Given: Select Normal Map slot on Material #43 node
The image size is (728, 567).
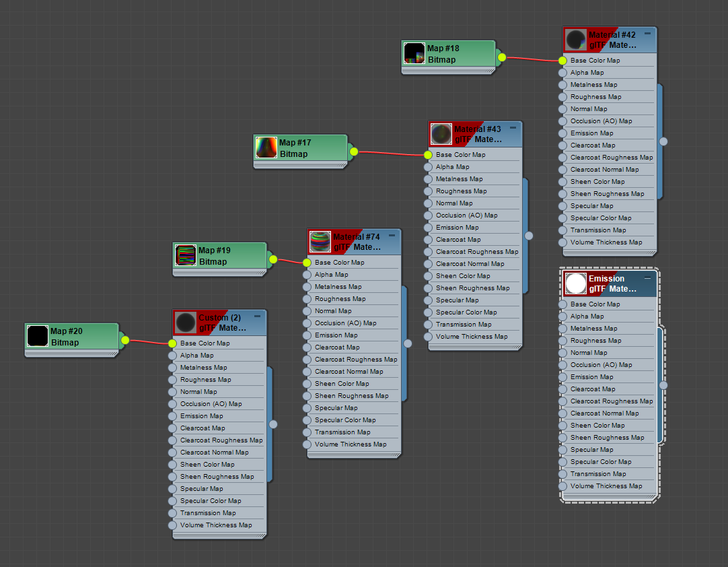Looking at the screenshot, I should [x=454, y=203].
